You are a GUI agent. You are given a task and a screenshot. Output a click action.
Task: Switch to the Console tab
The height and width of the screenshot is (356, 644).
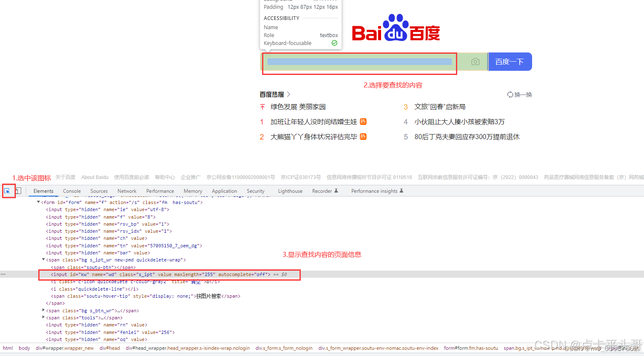(72, 191)
